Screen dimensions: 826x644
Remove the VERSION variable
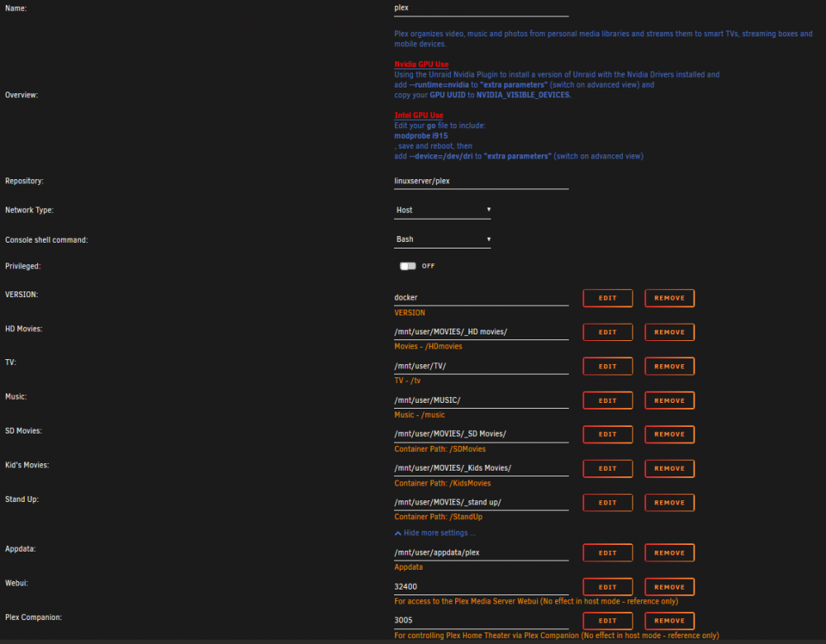point(670,298)
